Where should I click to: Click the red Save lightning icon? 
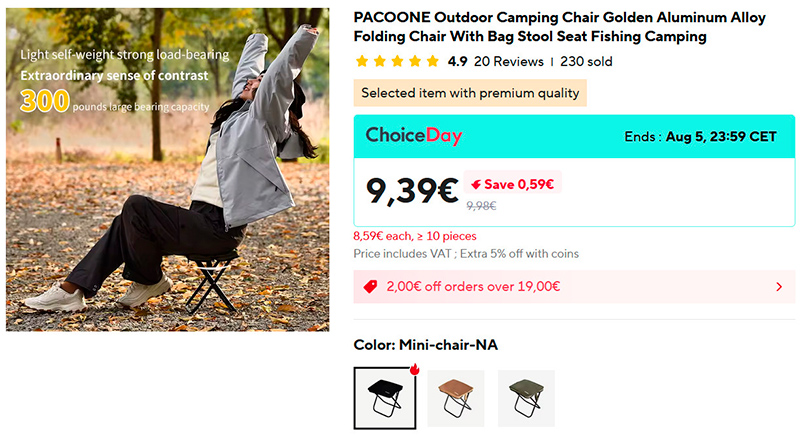tap(475, 184)
